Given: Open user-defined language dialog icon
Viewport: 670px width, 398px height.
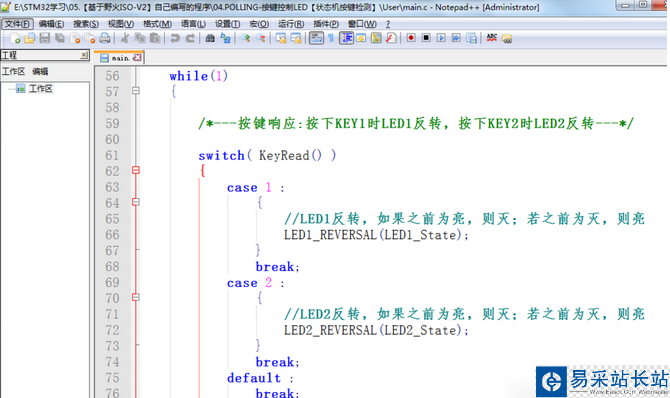Looking at the screenshot, I should pyautogui.click(x=361, y=38).
